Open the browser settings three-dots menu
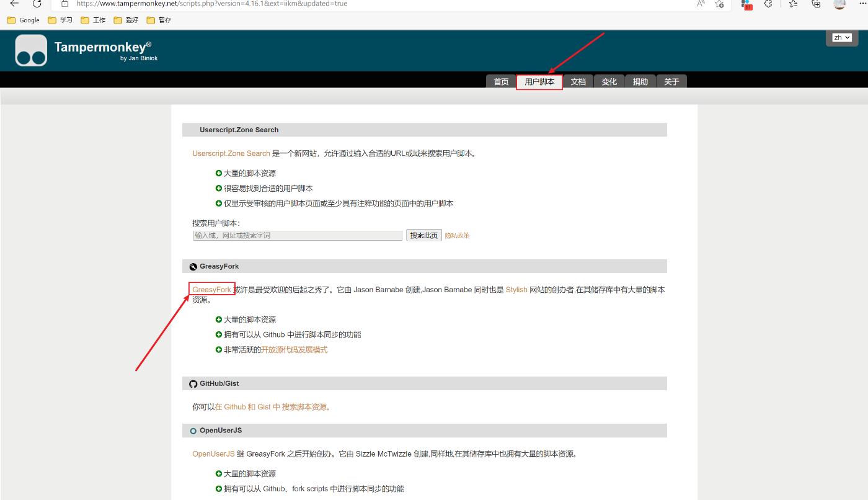Viewport: 868px width, 500px height. click(862, 4)
